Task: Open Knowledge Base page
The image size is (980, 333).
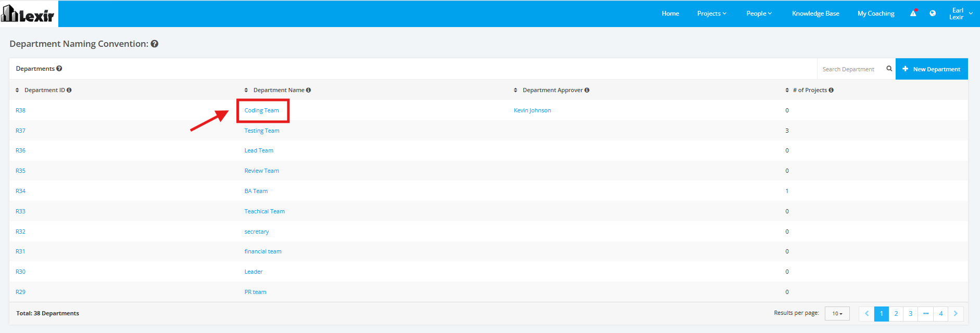Action: 815,14
